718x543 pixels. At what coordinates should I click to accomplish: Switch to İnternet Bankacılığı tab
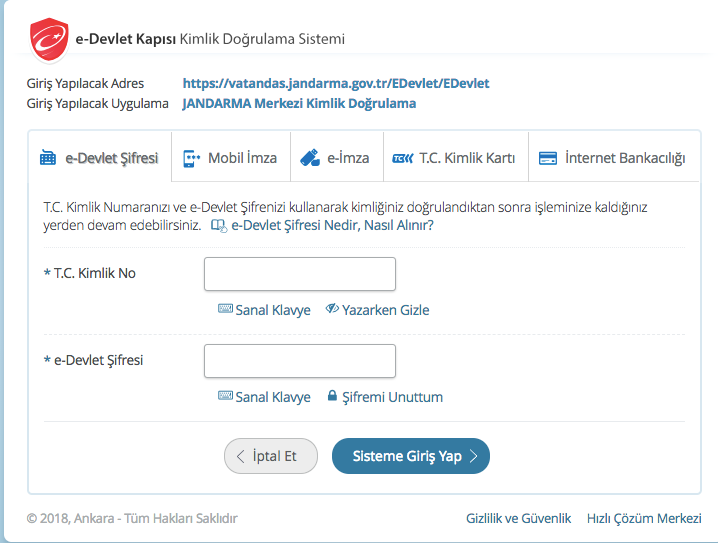click(612, 158)
